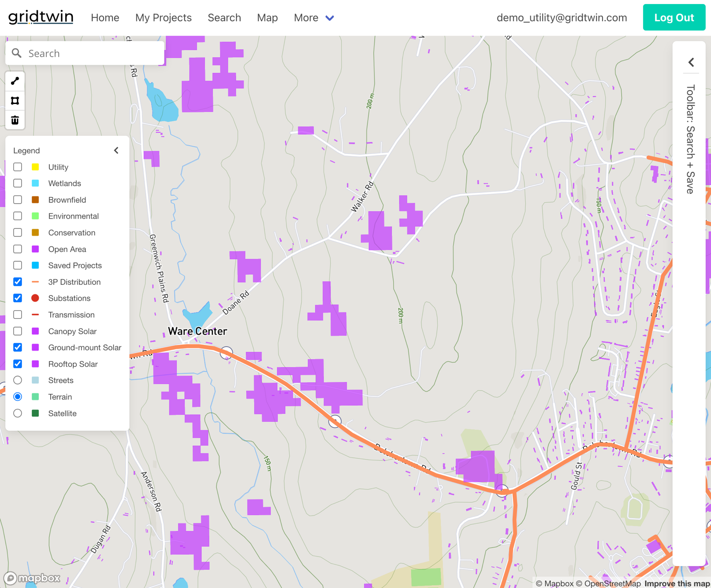The width and height of the screenshot is (711, 588).
Task: Check the Brownfield layer
Action: coord(18,200)
